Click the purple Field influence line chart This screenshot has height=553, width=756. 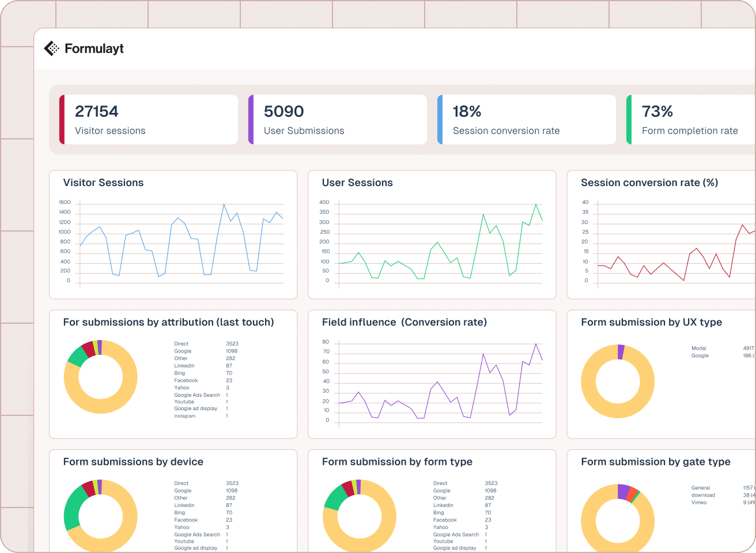tap(440, 381)
